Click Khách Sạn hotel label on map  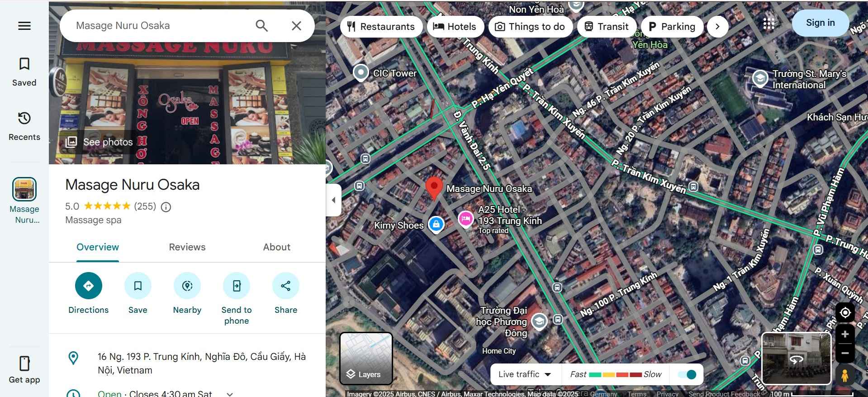(837, 117)
